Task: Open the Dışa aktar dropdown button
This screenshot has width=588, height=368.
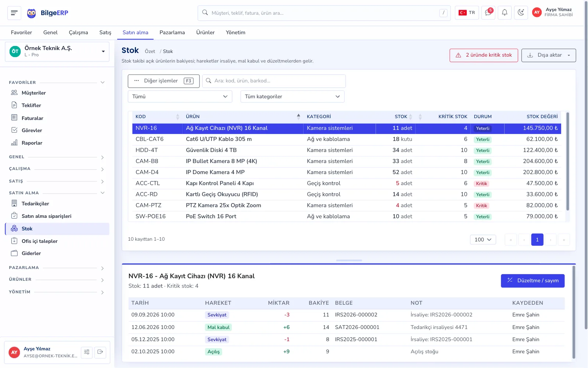Action: coord(549,55)
